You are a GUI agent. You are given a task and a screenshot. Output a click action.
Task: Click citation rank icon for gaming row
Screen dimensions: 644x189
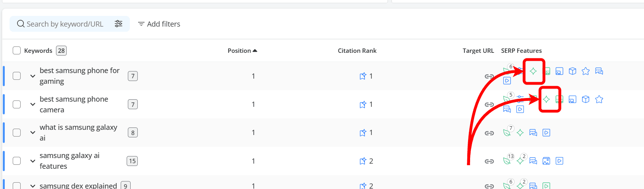pos(362,76)
